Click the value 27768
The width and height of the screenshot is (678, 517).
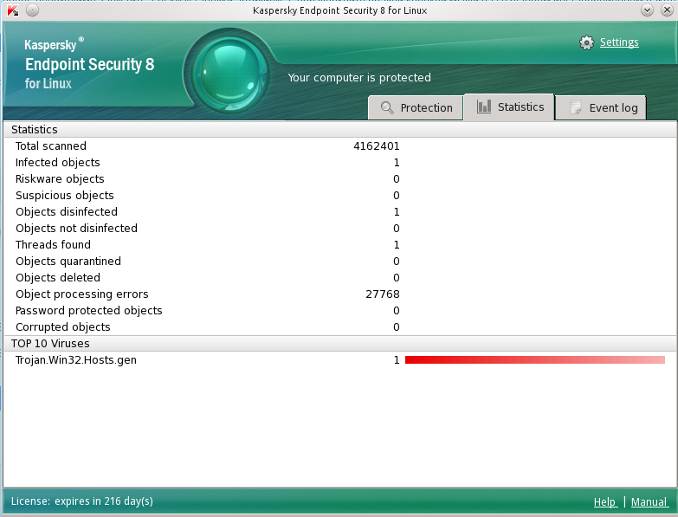[382, 294]
